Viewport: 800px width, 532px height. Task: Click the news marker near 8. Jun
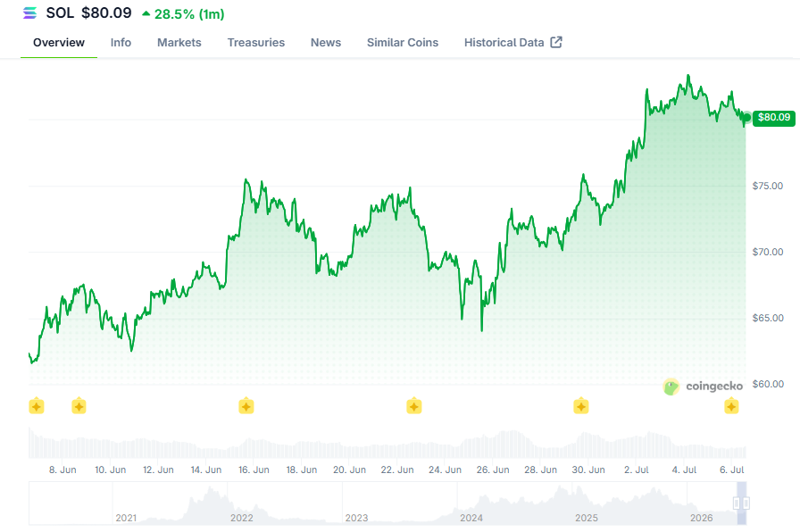(79, 406)
